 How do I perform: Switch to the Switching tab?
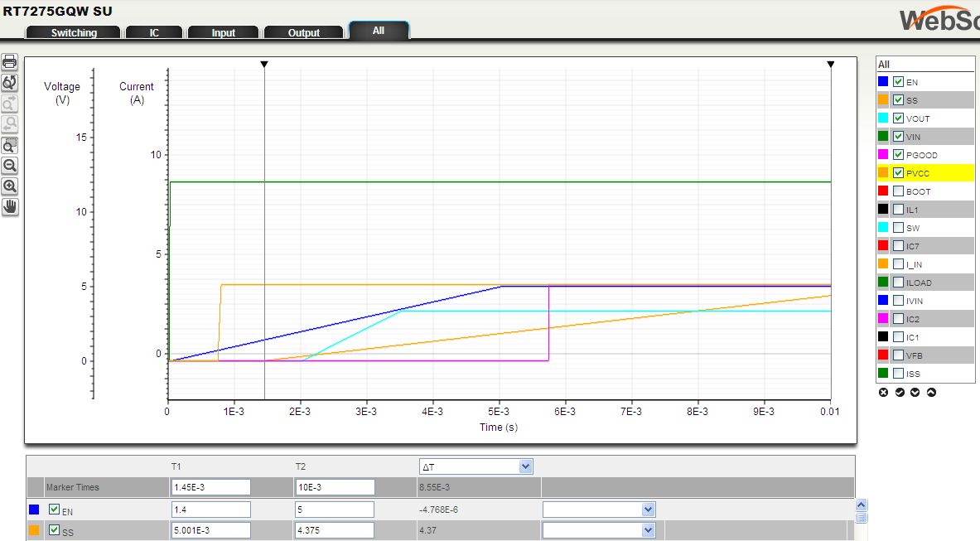[72, 32]
